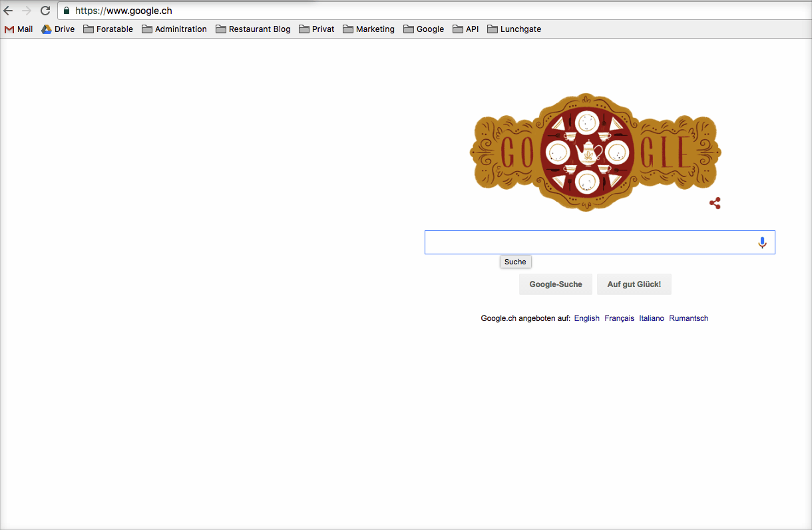Open the Privat bookmark folder
Viewport: 812px width, 530px height.
317,29
